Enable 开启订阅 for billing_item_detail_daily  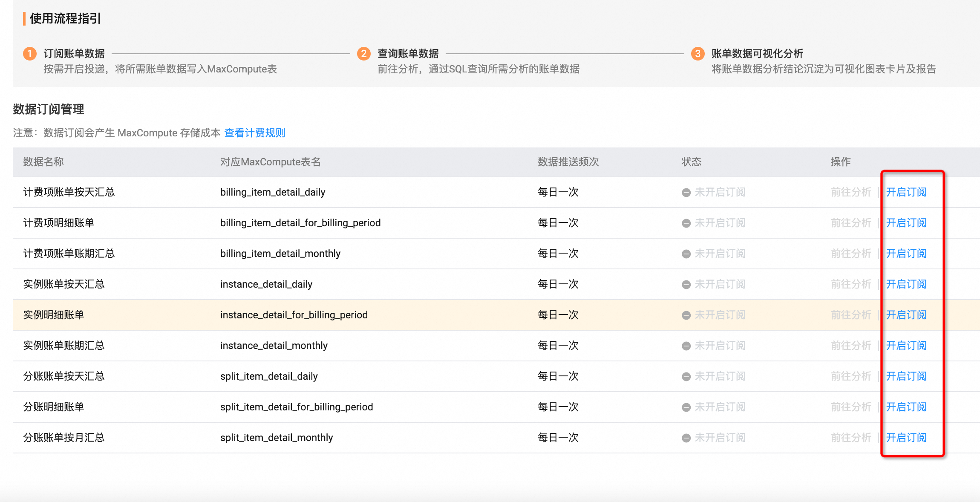(x=906, y=192)
